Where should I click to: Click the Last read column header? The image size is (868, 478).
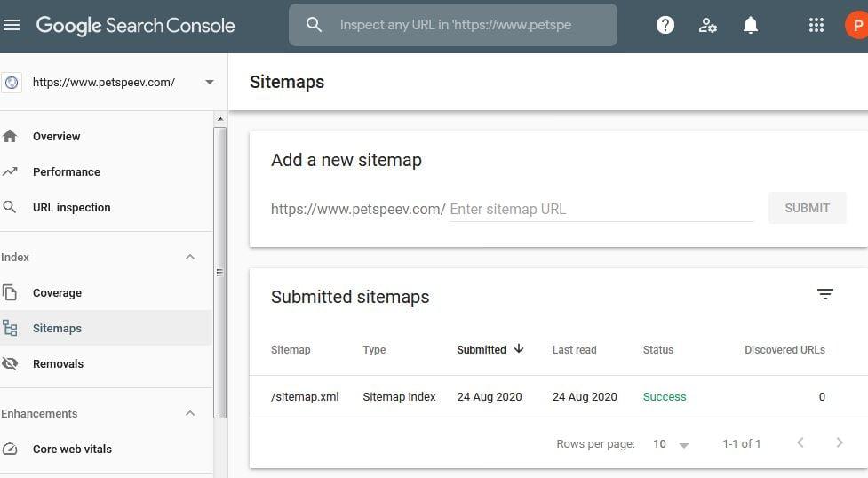[x=575, y=350]
